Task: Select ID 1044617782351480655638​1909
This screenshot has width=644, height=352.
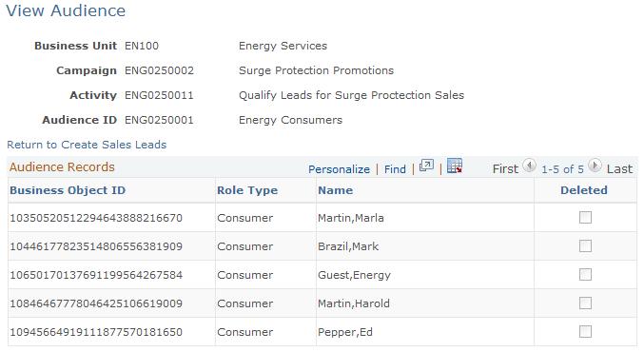Action: click(x=96, y=246)
